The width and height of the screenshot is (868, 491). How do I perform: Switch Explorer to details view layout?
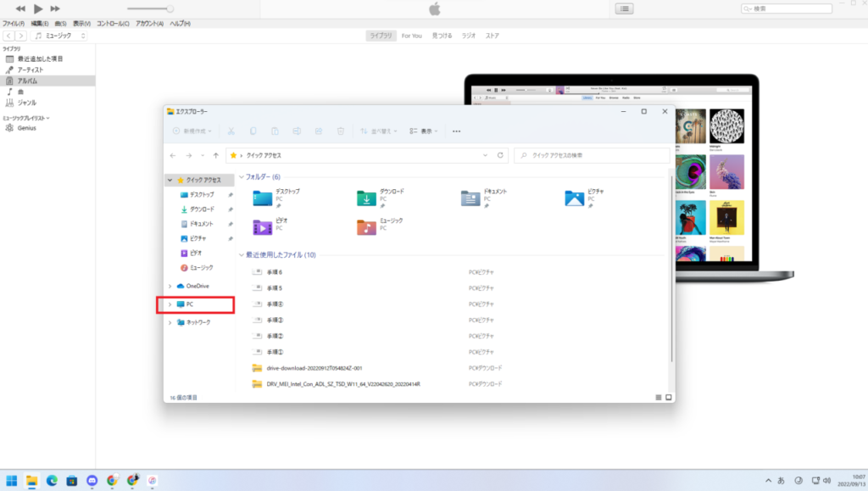coord(658,398)
